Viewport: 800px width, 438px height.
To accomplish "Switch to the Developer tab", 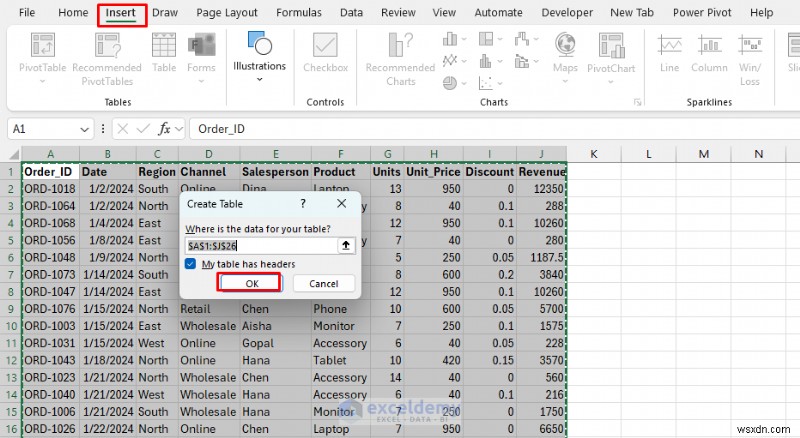I will (567, 13).
